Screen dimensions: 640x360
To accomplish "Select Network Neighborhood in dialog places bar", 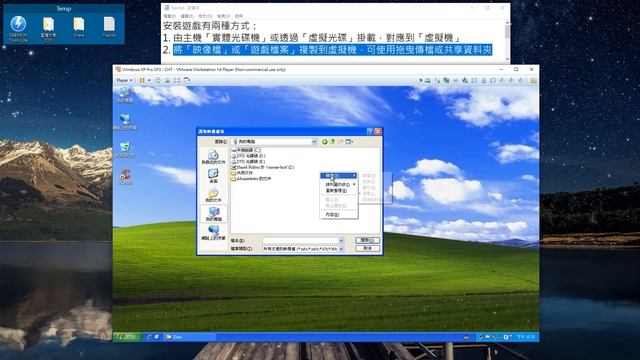I will tap(213, 233).
